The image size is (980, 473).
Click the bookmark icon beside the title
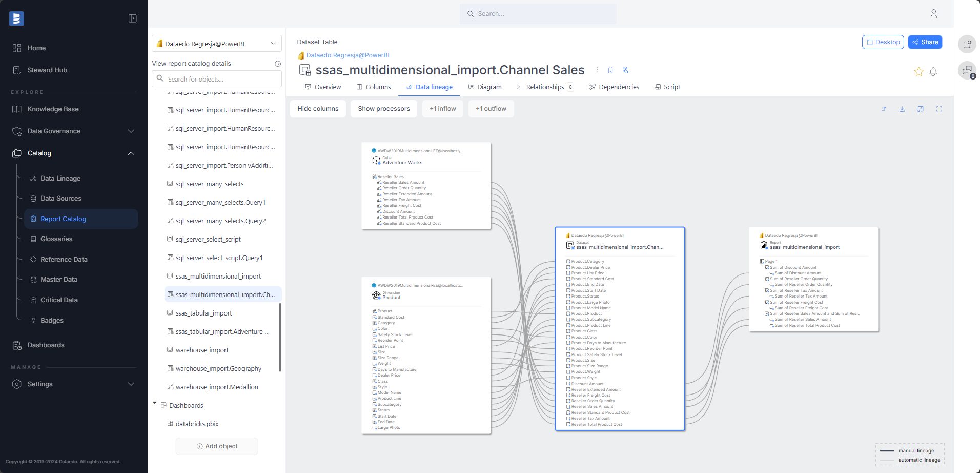point(610,70)
